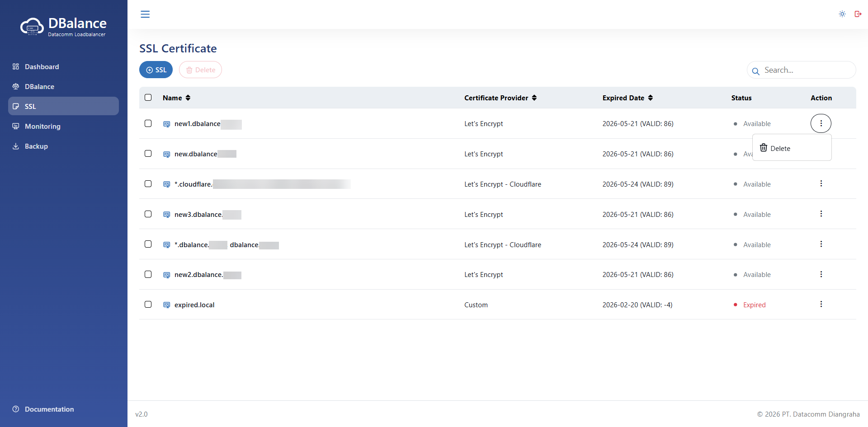Click the hamburger menu icon to collapse sidebar

tap(145, 14)
